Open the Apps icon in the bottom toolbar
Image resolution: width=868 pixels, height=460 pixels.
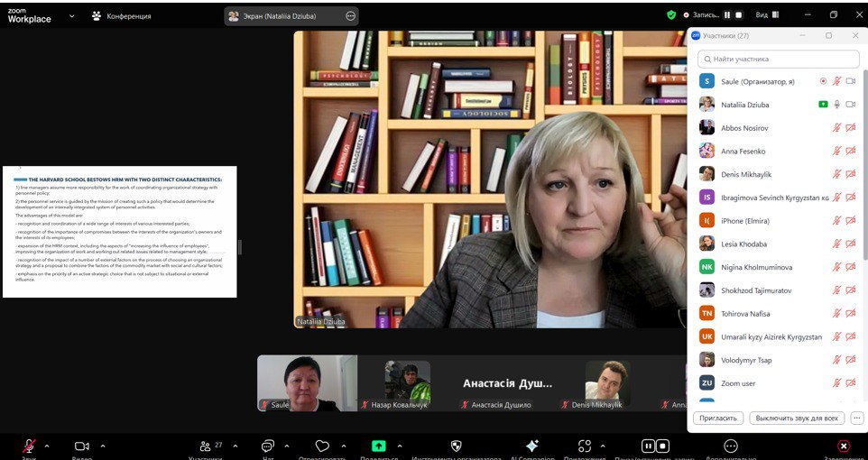tap(585, 446)
